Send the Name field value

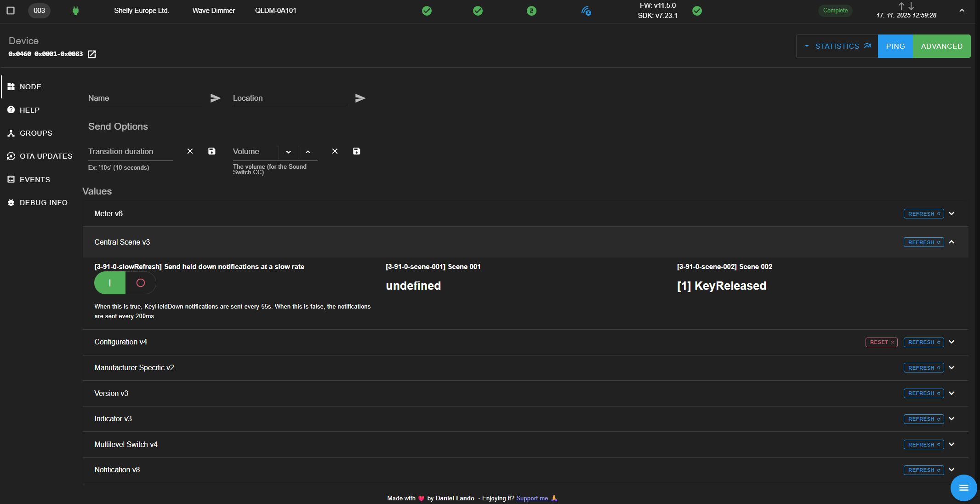point(215,98)
